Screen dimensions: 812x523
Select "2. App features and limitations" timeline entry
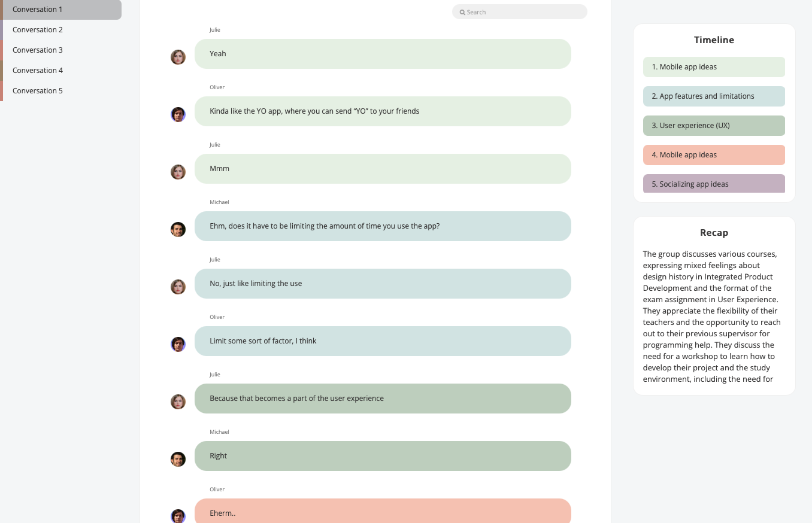coord(714,96)
